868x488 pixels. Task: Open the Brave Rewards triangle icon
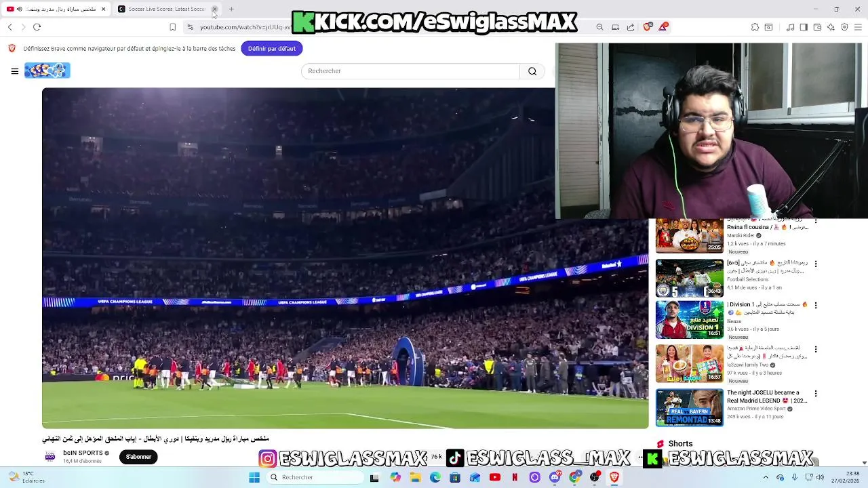663,27
